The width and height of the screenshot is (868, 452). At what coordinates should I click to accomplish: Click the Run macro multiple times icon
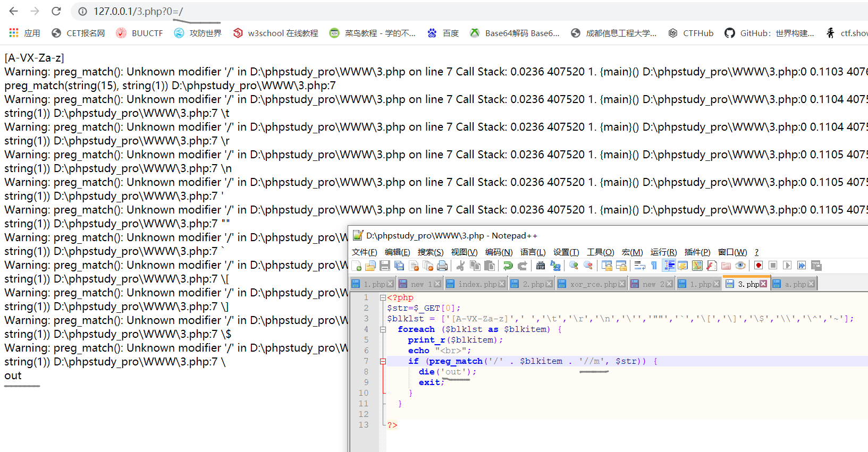(802, 266)
